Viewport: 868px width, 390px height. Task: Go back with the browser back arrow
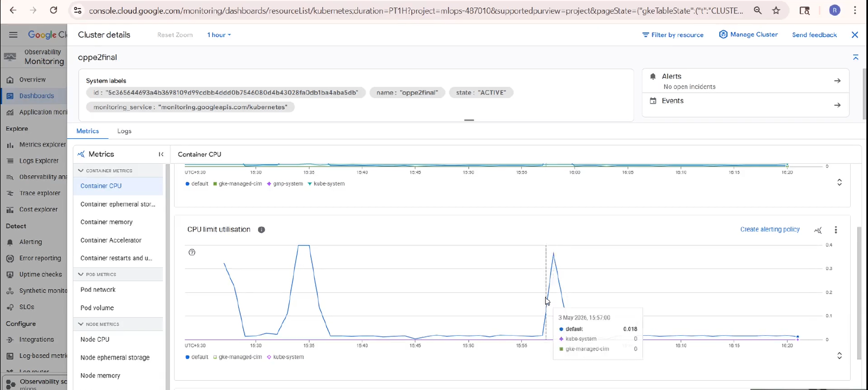click(13, 10)
